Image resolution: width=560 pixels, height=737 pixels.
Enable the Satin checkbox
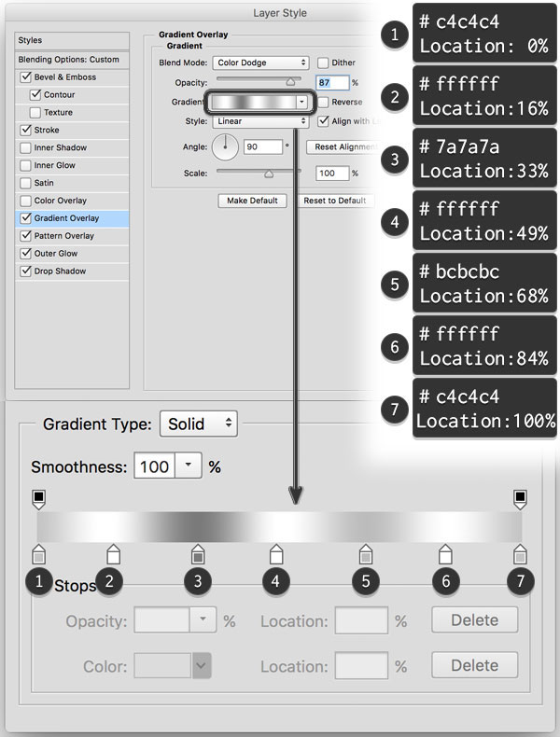point(25,183)
